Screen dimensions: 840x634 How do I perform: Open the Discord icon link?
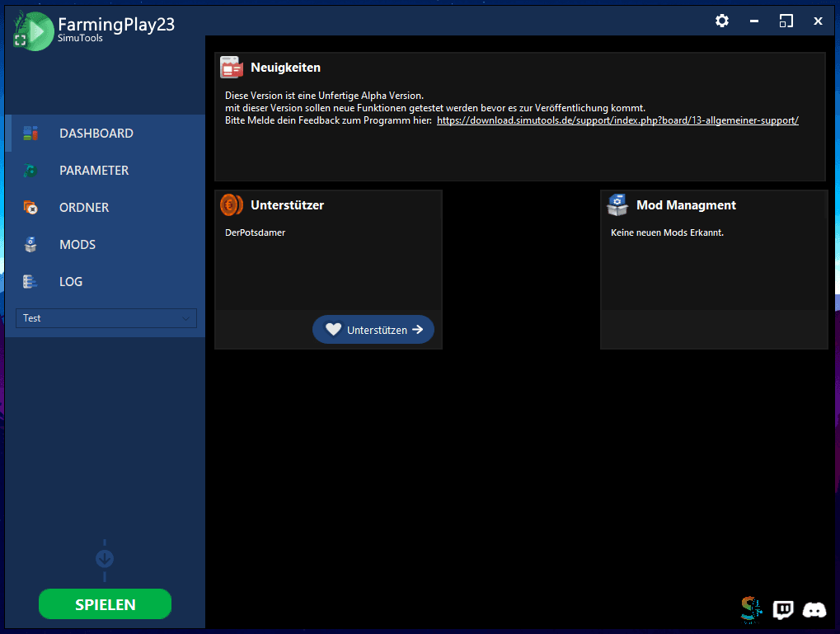pos(814,610)
